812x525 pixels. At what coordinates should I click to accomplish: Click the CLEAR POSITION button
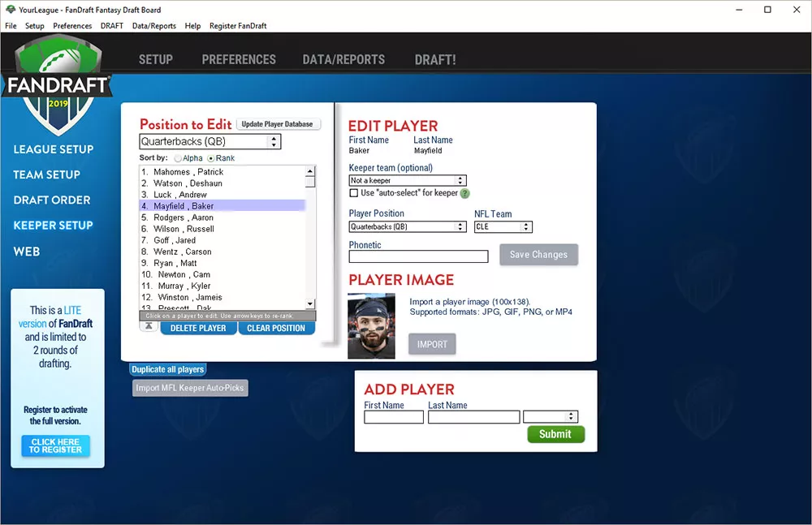[x=276, y=329]
